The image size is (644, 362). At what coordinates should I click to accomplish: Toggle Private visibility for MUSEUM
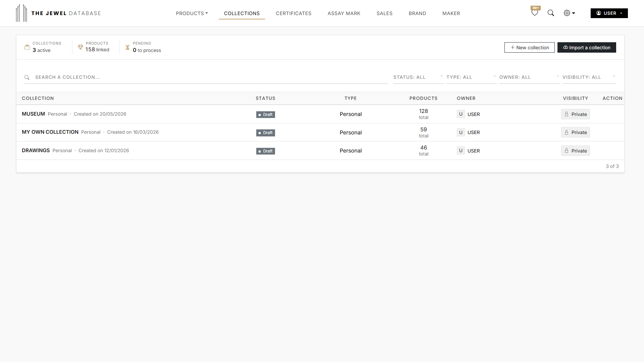click(576, 114)
